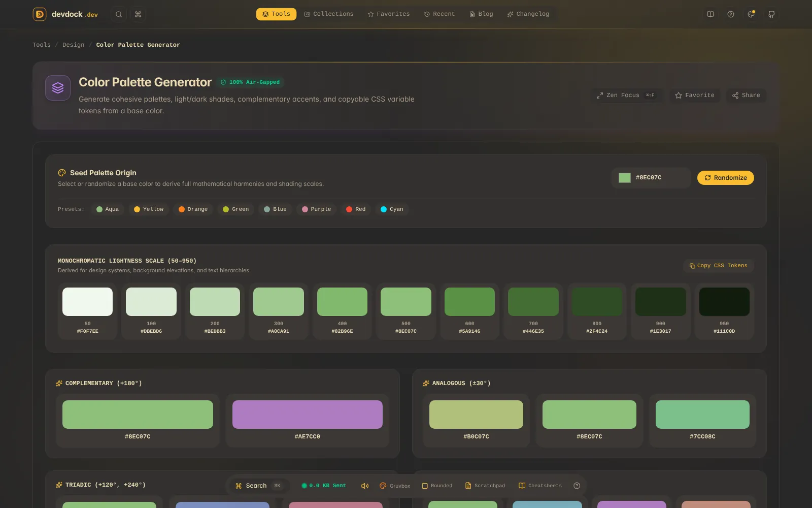The image size is (812, 508).
Task: Click the shield icon in Air-Gapped badge
Action: 223,82
